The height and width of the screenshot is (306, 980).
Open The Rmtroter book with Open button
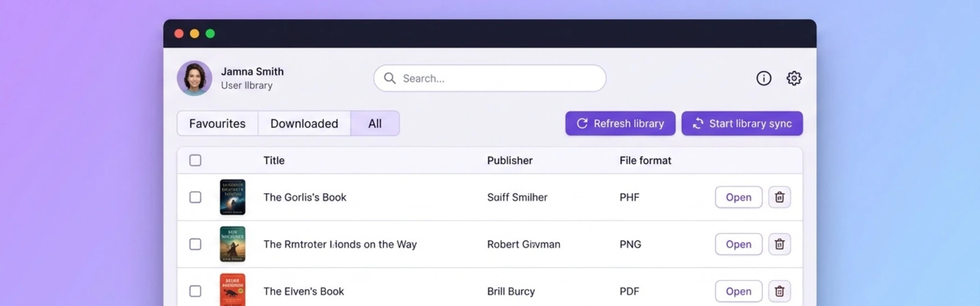click(738, 244)
